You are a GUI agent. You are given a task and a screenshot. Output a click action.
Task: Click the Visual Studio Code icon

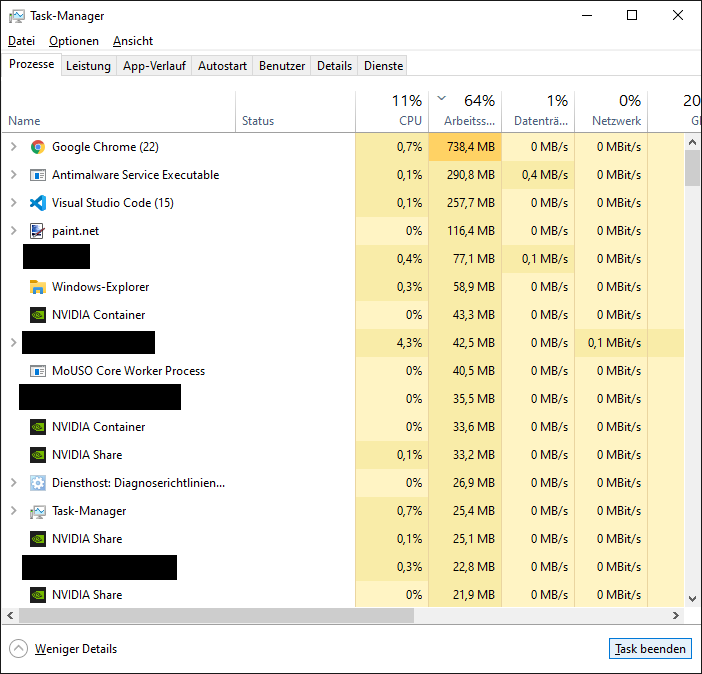click(38, 203)
